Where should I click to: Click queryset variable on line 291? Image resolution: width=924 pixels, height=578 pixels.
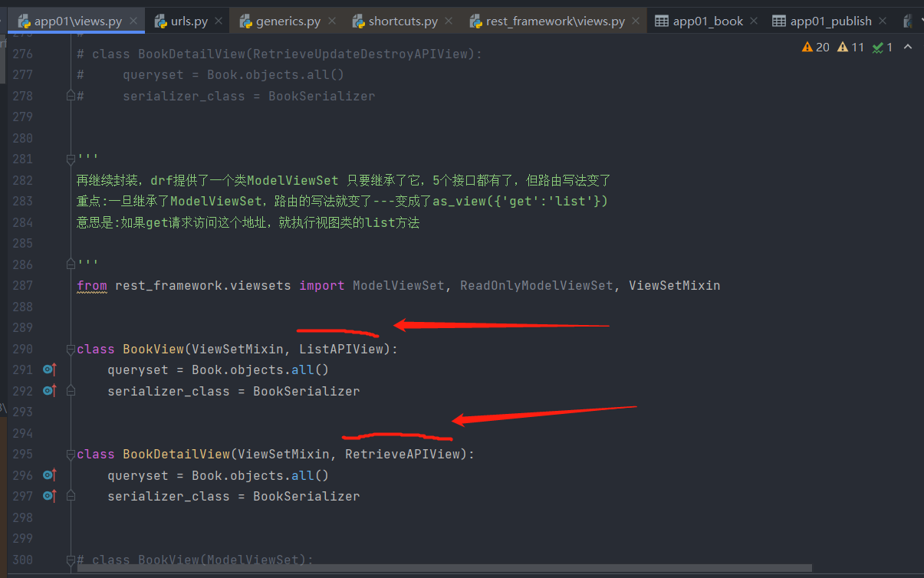pos(138,369)
